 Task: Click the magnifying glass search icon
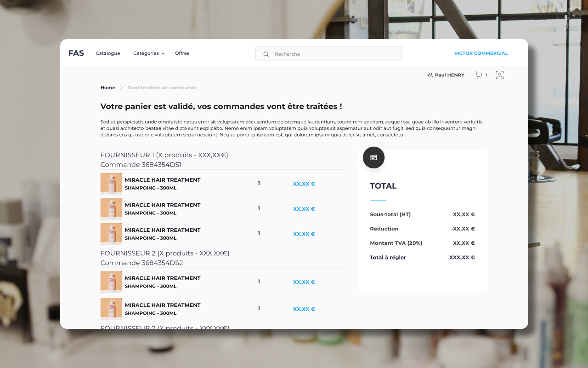[x=266, y=54]
